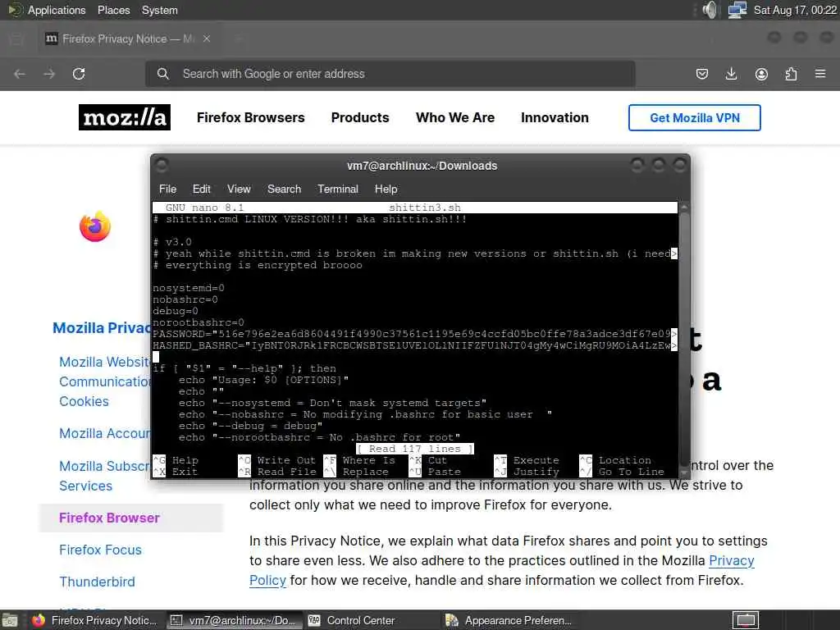This screenshot has width=840, height=630.
Task: Click the workspace switcher in taskbar
Action: [x=746, y=620]
